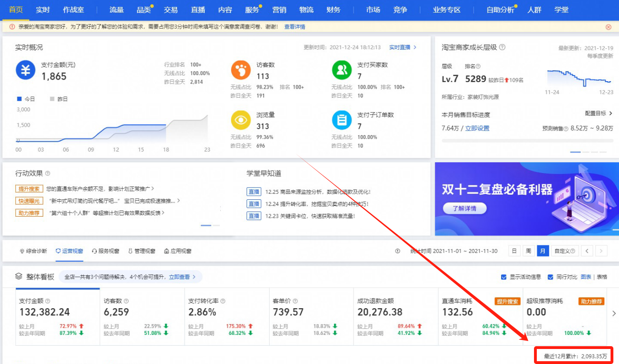The image size is (619, 364).
Task: Open the 交易 menu
Action: (171, 9)
